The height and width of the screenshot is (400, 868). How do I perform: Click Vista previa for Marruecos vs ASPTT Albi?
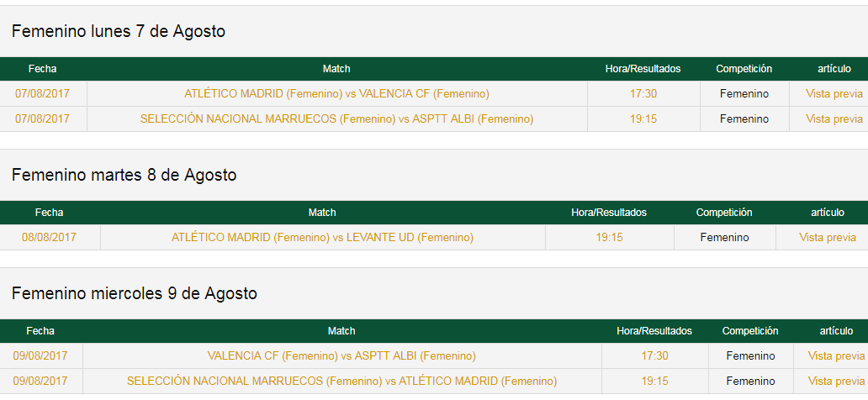834,119
